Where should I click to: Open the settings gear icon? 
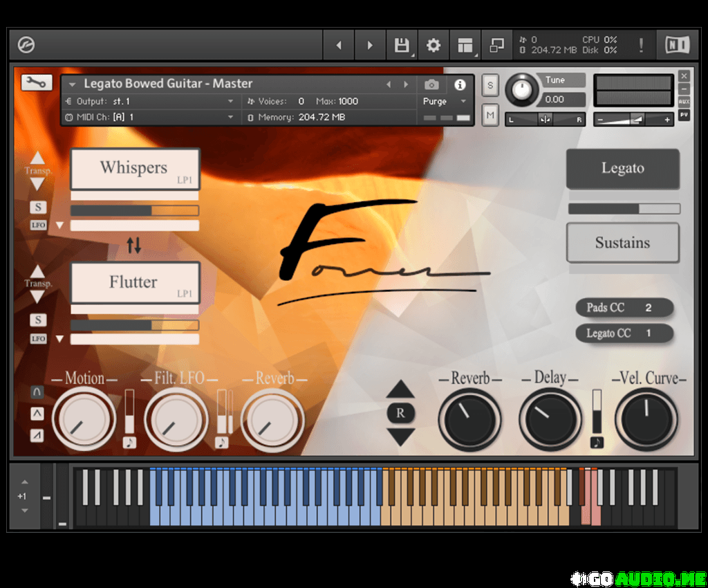[434, 46]
